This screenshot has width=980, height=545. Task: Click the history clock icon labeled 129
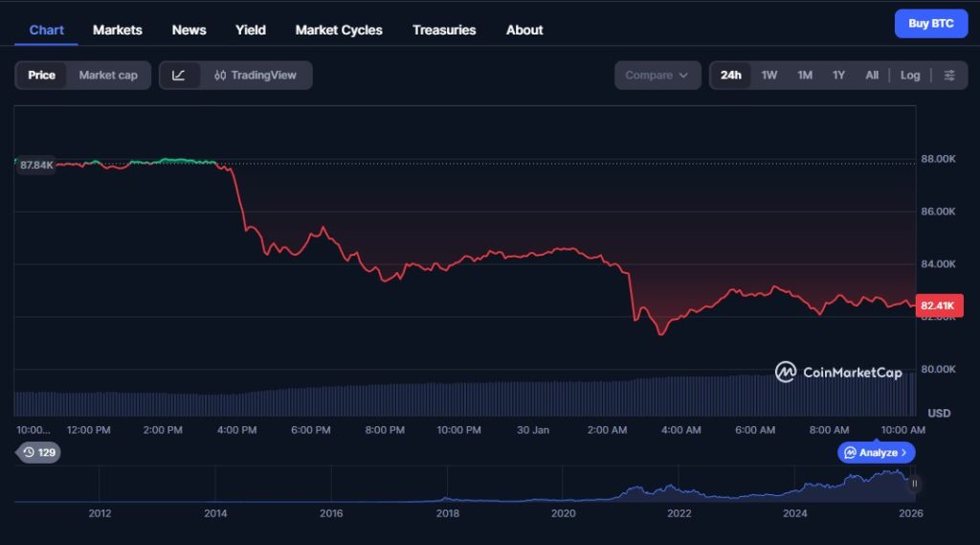point(38,452)
